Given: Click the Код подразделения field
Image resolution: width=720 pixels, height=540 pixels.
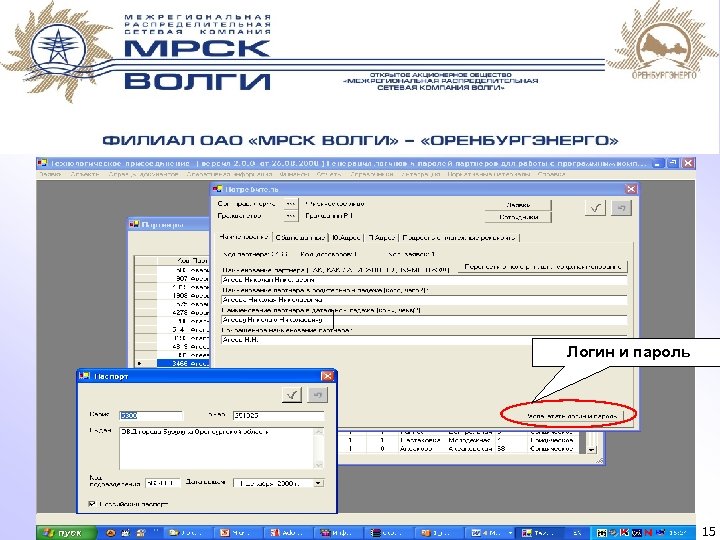Looking at the screenshot, I should pyautogui.click(x=163, y=483).
